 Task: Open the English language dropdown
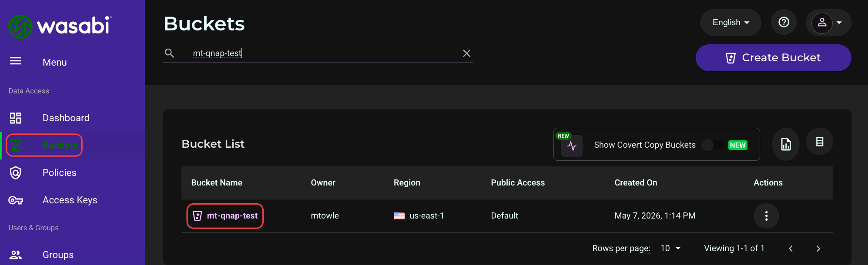pos(731,23)
